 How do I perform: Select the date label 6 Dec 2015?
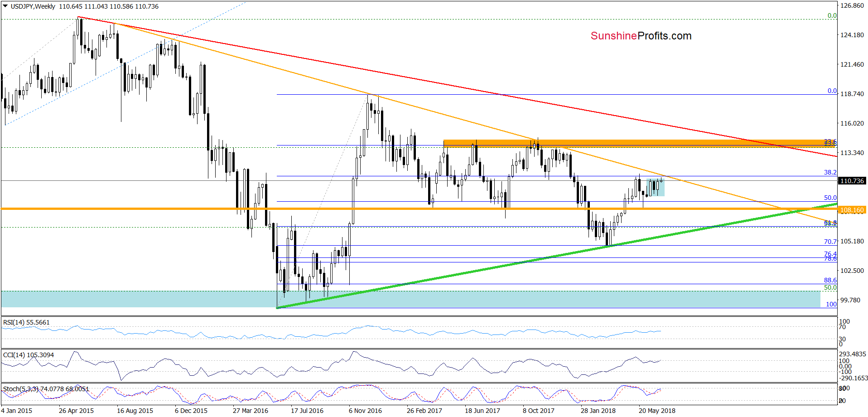pyautogui.click(x=191, y=411)
